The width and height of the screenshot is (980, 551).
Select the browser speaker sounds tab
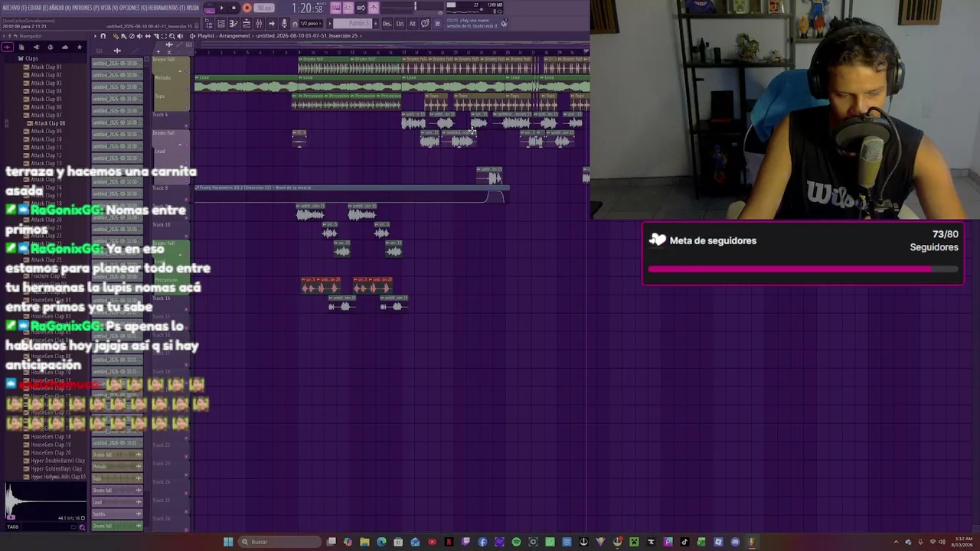[36, 47]
